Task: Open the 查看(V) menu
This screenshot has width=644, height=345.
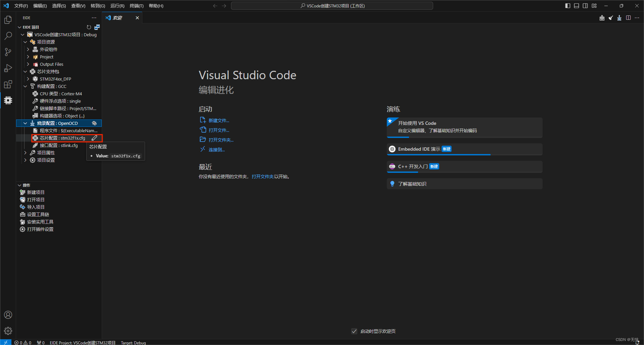Action: point(78,6)
